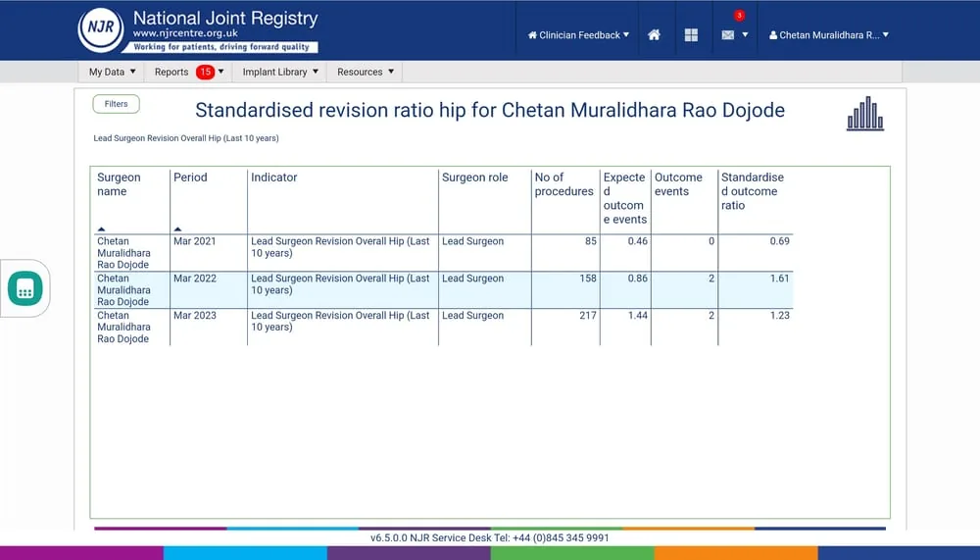
Task: Click the www.njrcentre.org.uk link
Action: [185, 33]
